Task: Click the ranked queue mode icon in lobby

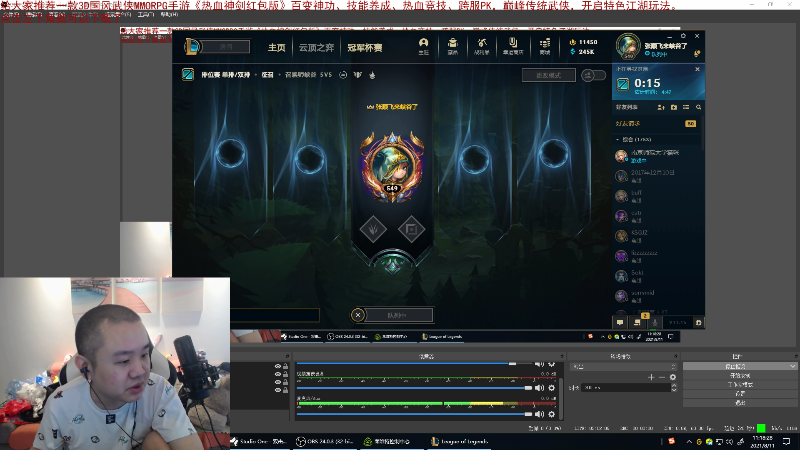Action: click(x=188, y=74)
